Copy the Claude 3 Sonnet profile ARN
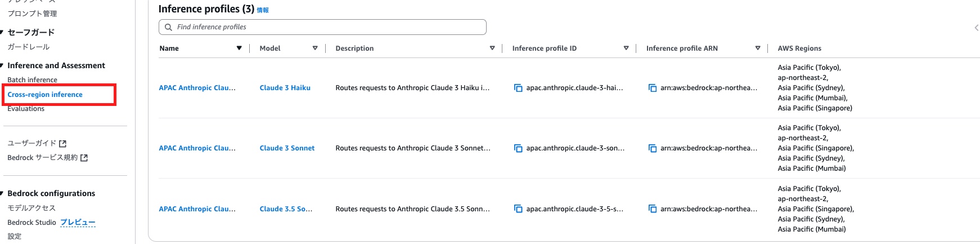 653,148
